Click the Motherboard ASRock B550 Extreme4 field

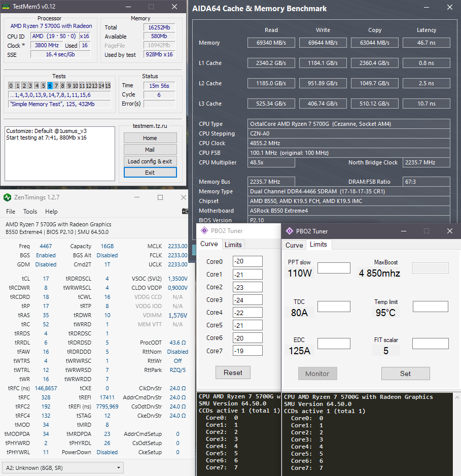pos(349,211)
